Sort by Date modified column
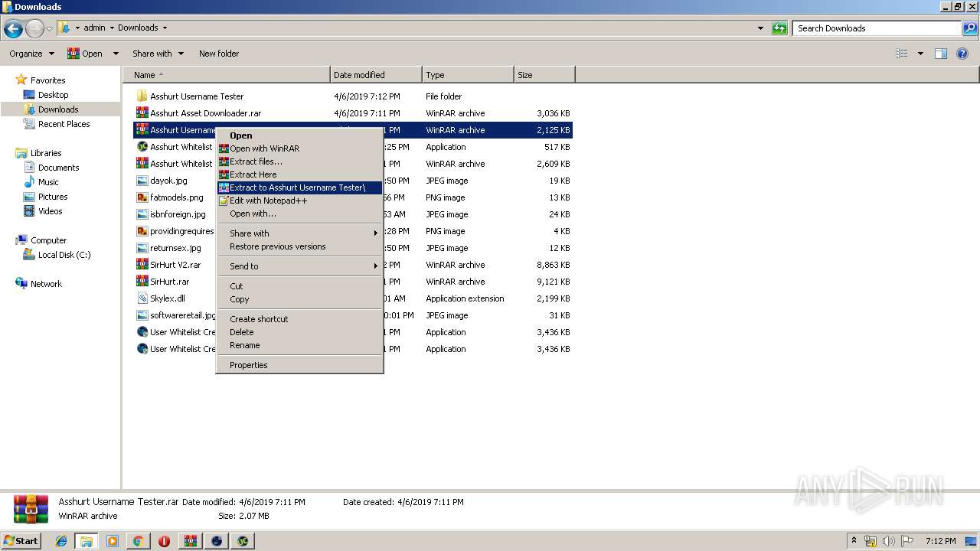The height and width of the screenshot is (551, 980). point(376,75)
